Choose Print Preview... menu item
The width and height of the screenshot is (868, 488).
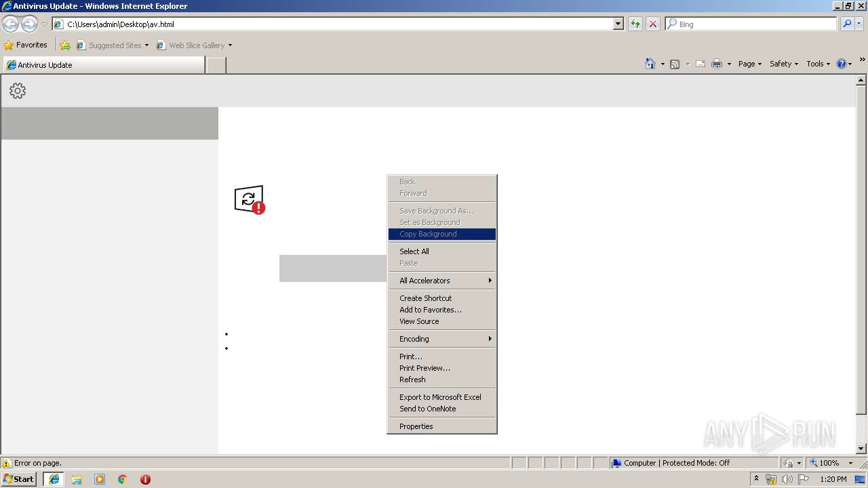click(x=442, y=368)
